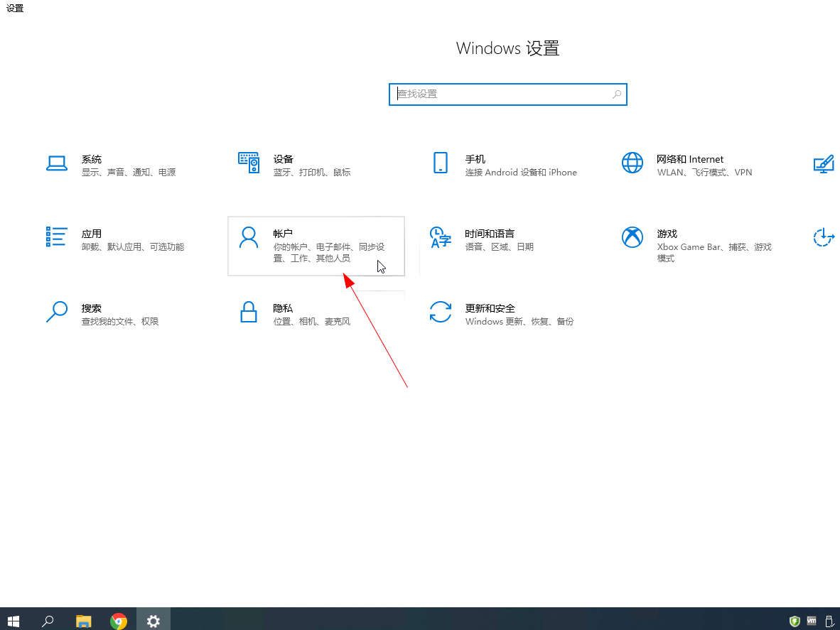Click the text Xbox Game Bar、捕获、游戏模式
Viewport: 840px width, 630px height.
tap(714, 253)
